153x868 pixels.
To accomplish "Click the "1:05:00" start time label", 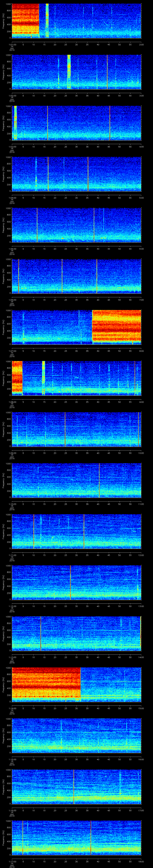I will click(x=12, y=249).
